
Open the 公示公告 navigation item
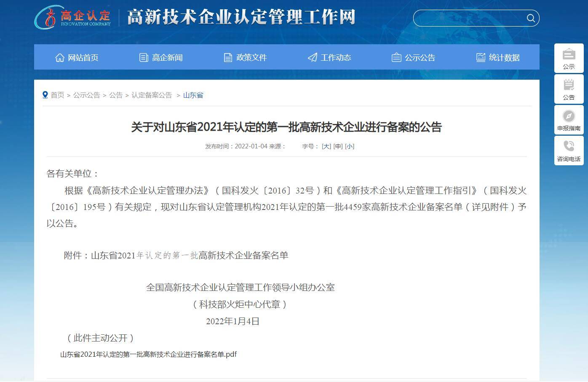pos(414,57)
